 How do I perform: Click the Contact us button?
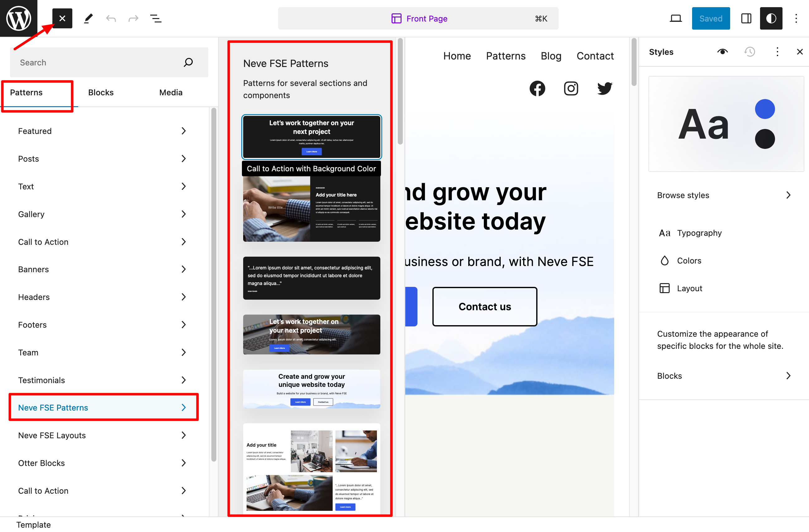(x=484, y=306)
